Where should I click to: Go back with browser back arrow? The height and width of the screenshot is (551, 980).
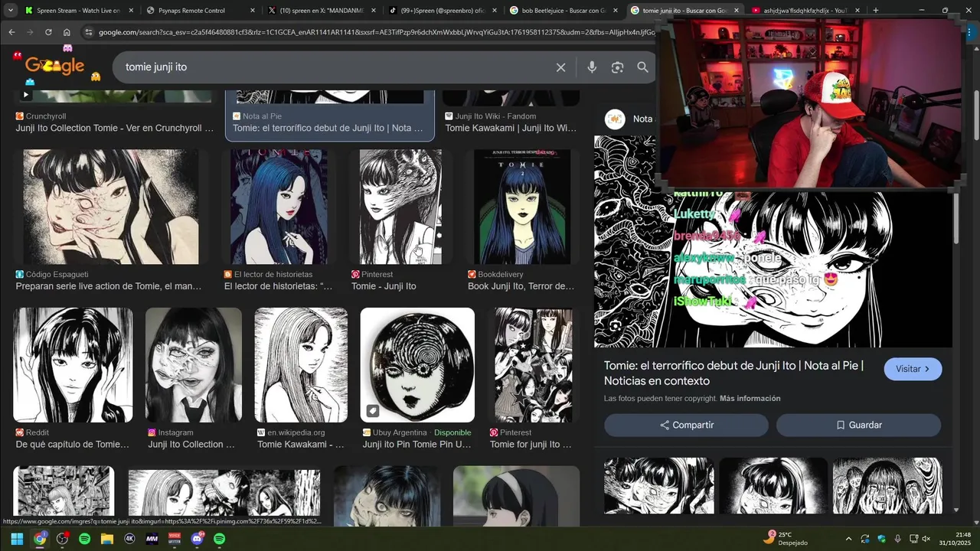(x=11, y=32)
